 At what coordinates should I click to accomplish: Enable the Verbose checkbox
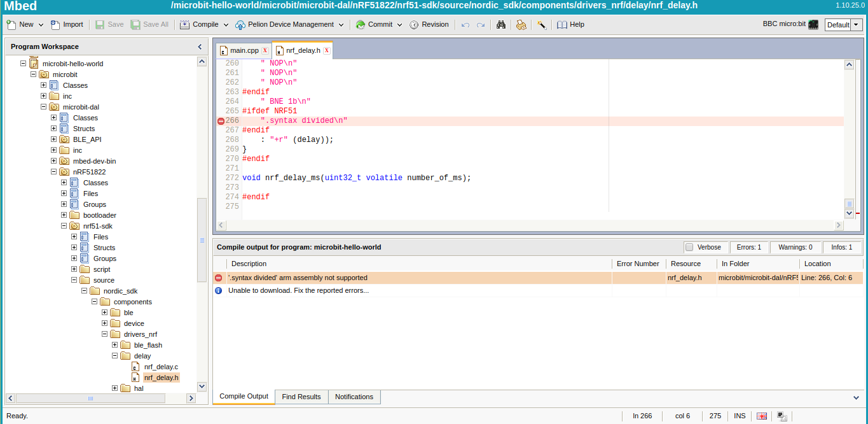pos(689,247)
